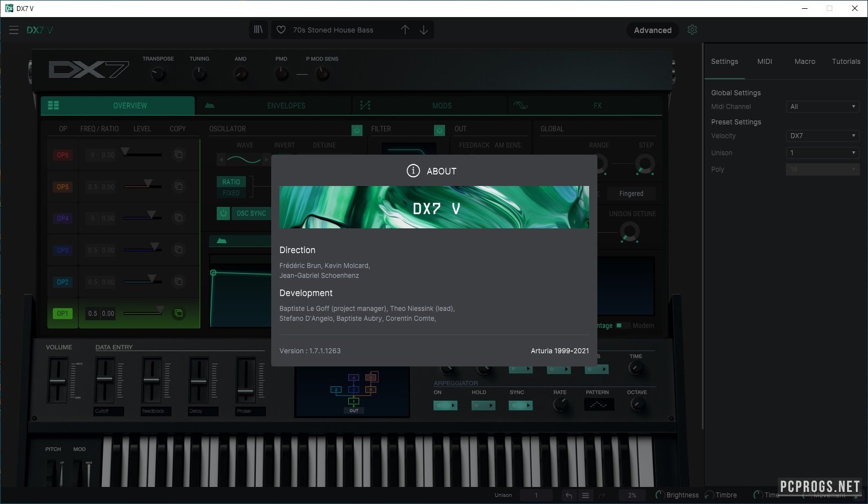The width and height of the screenshot is (868, 504).
Task: Copy operator OP2 settings
Action: (179, 282)
